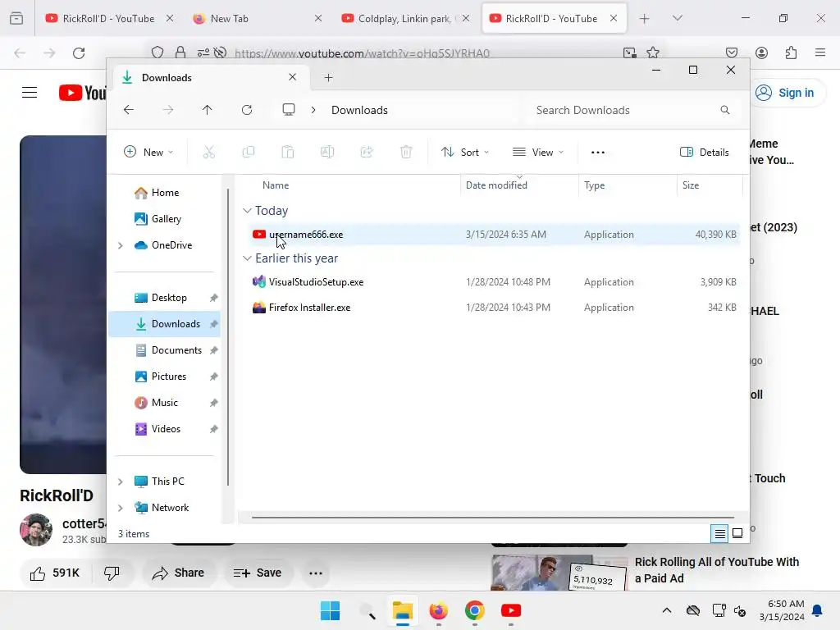The width and height of the screenshot is (840, 630).
Task: Switch to large thumbnails view icon in status bar
Action: pyautogui.click(x=737, y=533)
